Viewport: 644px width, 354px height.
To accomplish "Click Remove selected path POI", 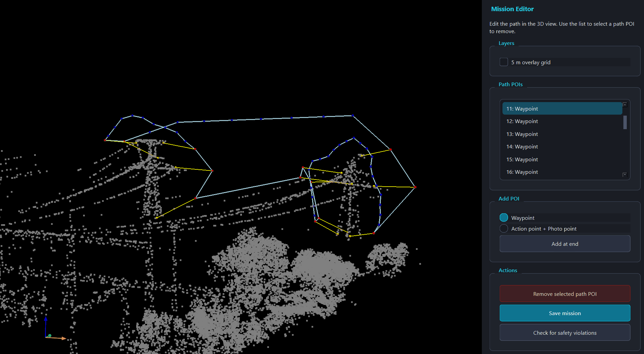I will (x=564, y=293).
